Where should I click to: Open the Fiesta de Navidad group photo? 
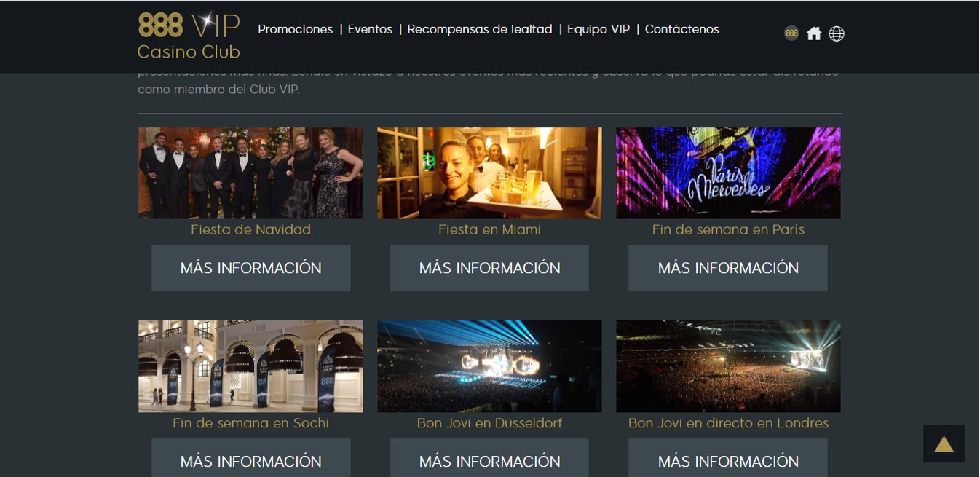[x=250, y=173]
